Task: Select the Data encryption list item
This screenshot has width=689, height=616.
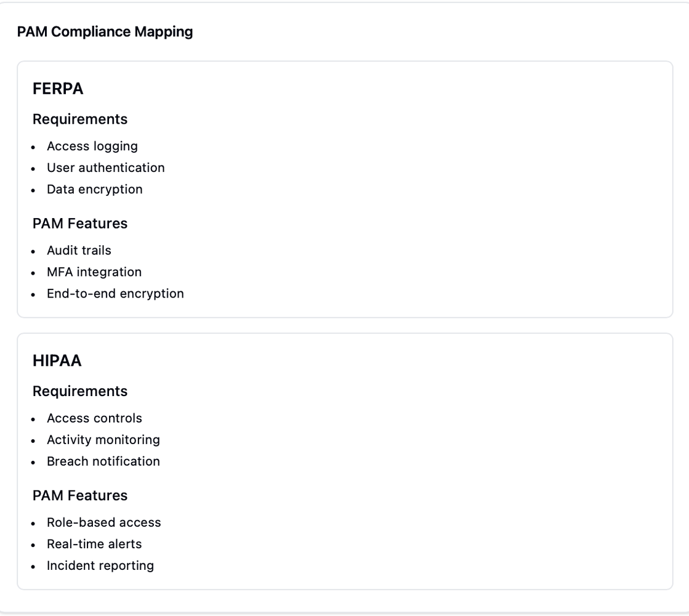Action: [95, 189]
